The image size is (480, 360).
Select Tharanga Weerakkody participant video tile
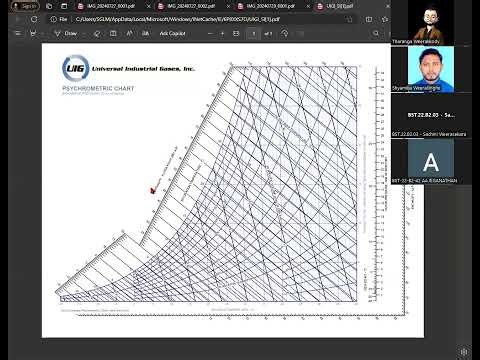tap(431, 23)
